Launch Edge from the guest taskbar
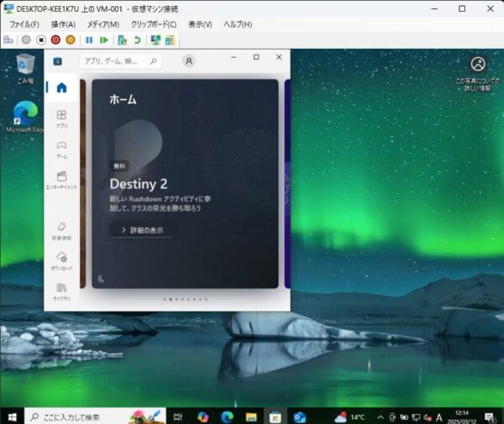The image size is (504, 424). pos(228,417)
